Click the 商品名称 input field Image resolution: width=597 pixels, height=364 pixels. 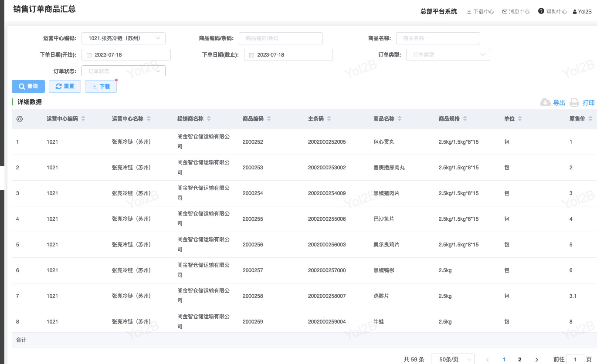click(x=438, y=38)
